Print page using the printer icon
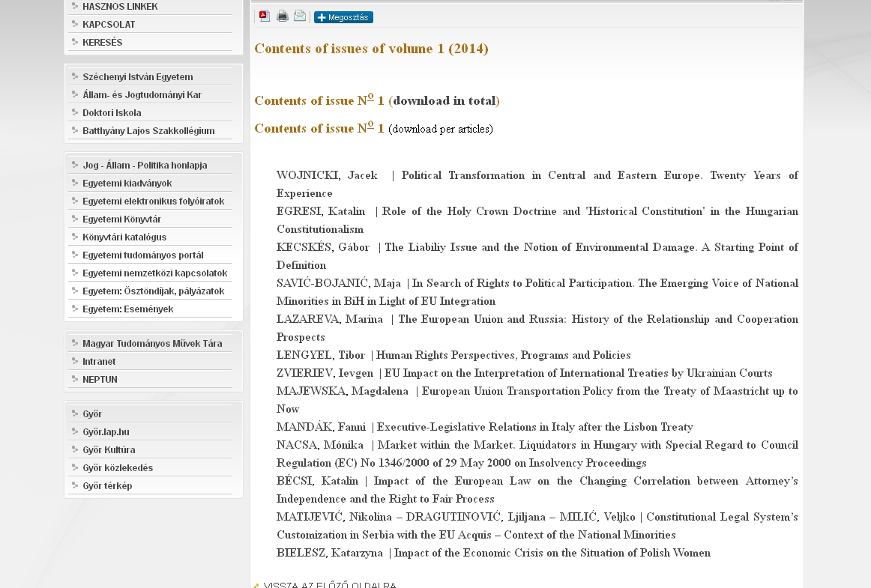This screenshot has width=871, height=588. pyautogui.click(x=282, y=16)
